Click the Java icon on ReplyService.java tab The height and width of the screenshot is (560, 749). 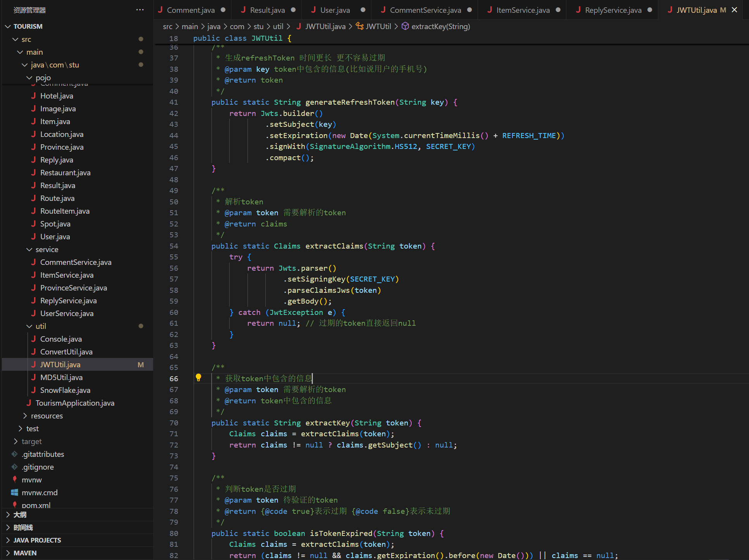click(578, 10)
